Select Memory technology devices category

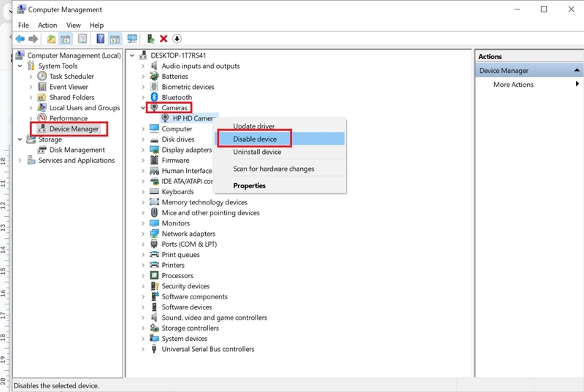pyautogui.click(x=204, y=202)
